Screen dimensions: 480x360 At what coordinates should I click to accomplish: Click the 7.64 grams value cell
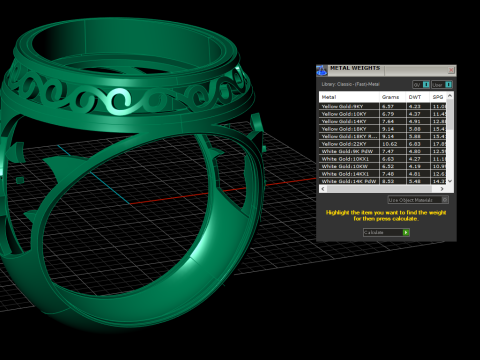click(x=392, y=121)
